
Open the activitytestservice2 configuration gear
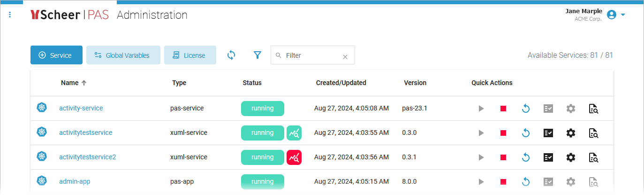570,157
